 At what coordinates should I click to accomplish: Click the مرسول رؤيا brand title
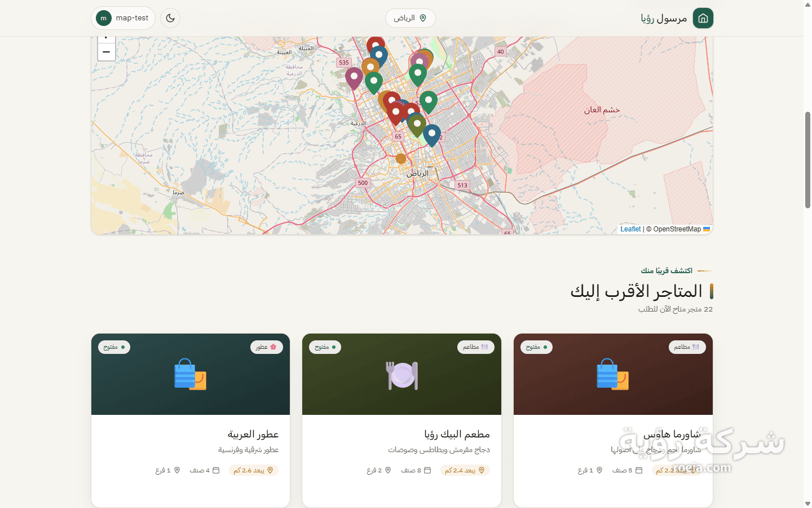664,18
